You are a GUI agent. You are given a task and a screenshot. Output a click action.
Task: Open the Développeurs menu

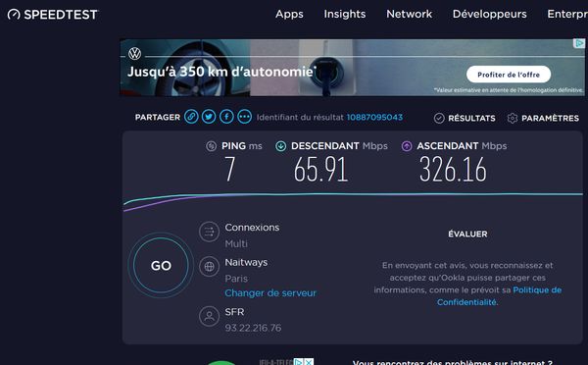[x=489, y=15]
